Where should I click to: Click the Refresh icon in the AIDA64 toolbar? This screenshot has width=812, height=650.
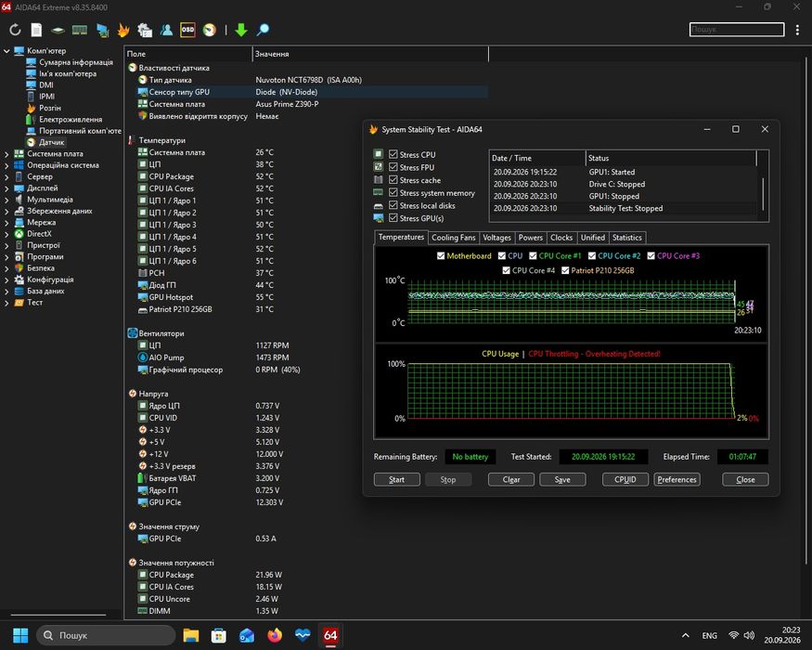15,30
